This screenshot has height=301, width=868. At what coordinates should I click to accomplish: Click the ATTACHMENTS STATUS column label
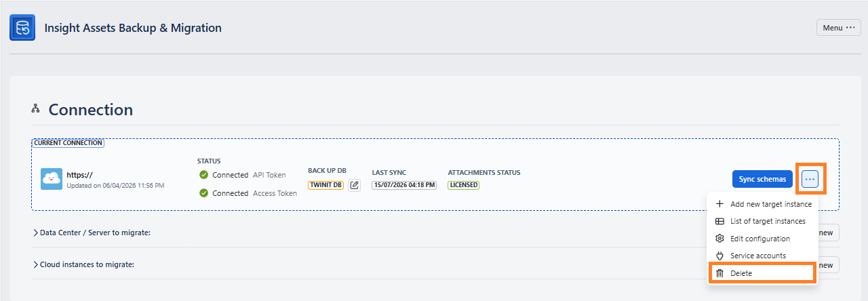click(x=484, y=172)
